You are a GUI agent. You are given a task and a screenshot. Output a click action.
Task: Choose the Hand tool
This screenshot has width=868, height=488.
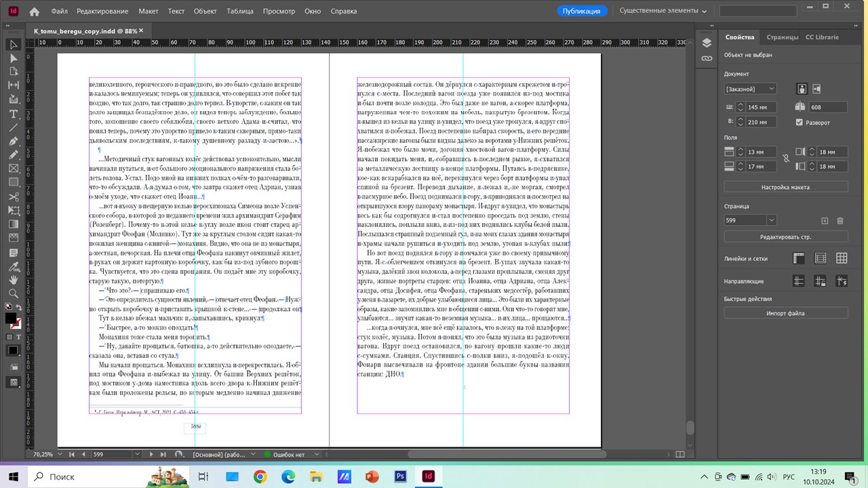click(13, 279)
